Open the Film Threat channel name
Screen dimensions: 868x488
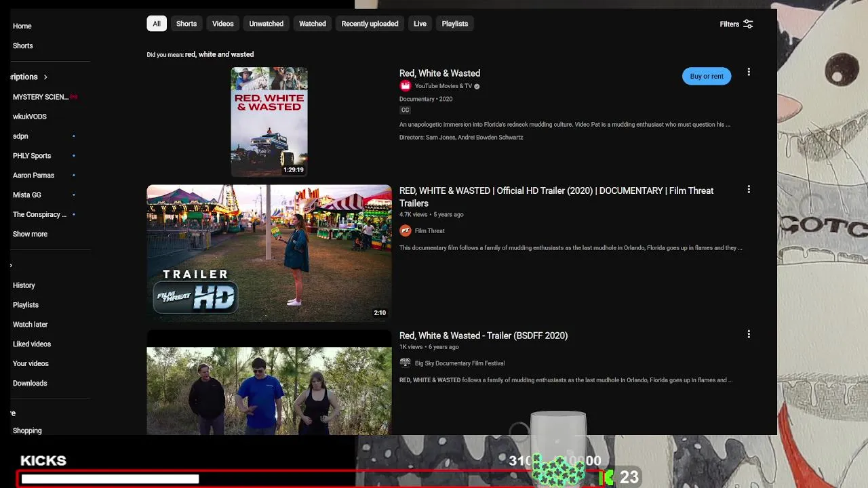(430, 231)
